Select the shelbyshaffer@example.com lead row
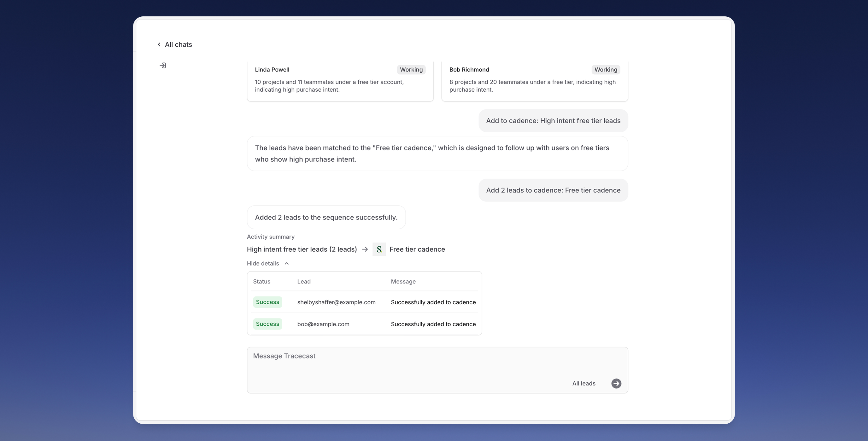The height and width of the screenshot is (441, 868). point(336,302)
